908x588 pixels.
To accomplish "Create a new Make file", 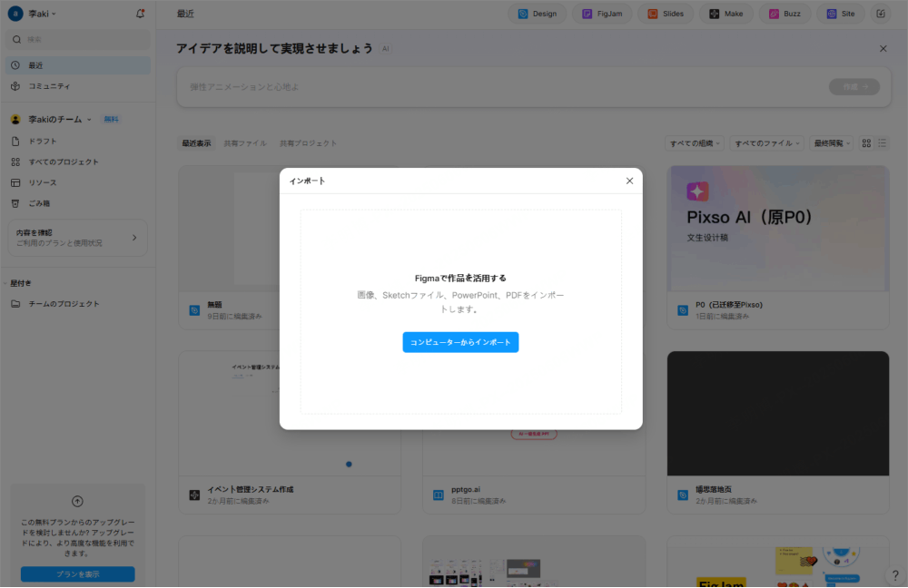I will coord(725,14).
